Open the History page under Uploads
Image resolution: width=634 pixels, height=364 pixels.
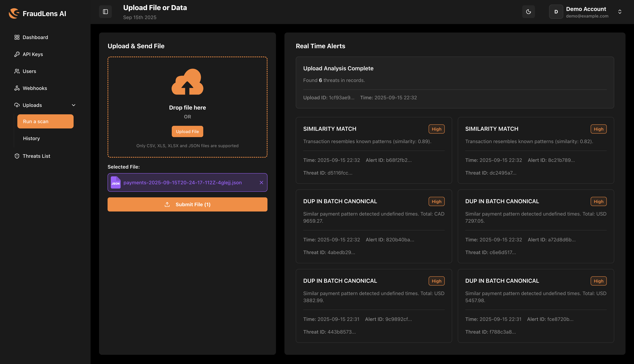tap(31, 138)
